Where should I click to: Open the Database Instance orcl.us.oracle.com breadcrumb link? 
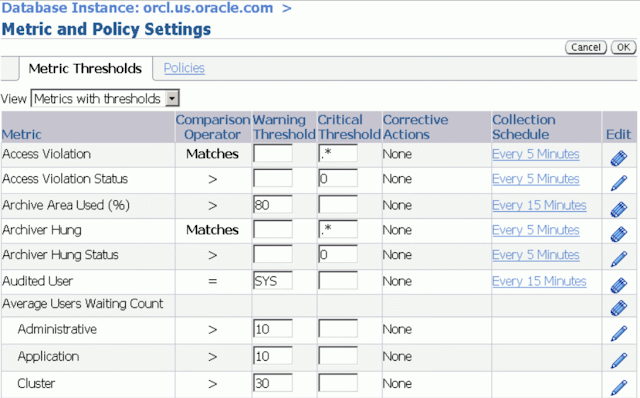click(x=137, y=8)
